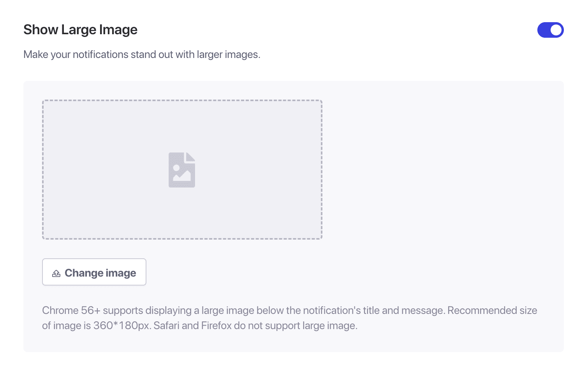Click the white knob of the toggle switch
The image size is (588, 368).
point(556,30)
